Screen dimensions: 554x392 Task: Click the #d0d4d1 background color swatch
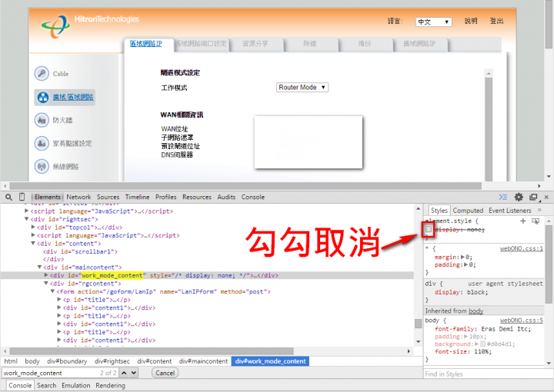click(x=482, y=344)
